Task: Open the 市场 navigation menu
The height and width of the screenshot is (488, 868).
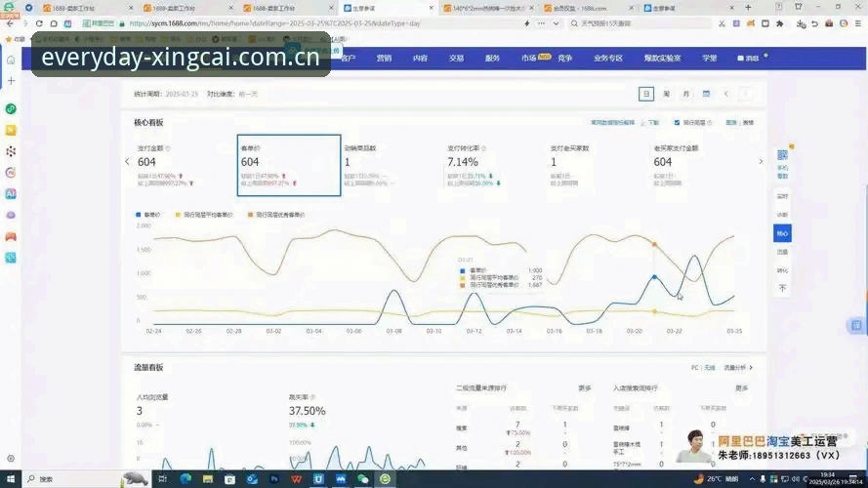Action: tap(529, 59)
